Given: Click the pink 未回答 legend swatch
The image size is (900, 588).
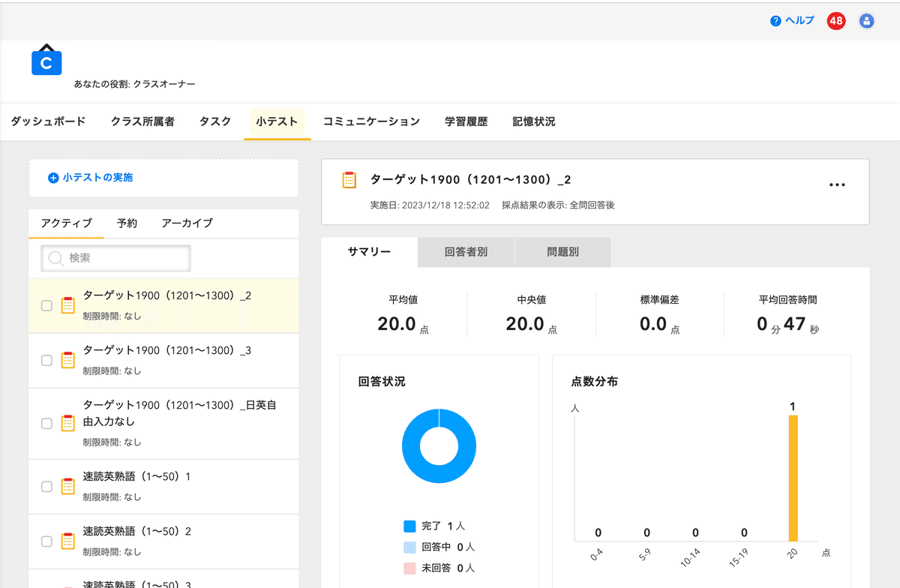Looking at the screenshot, I should [x=409, y=568].
